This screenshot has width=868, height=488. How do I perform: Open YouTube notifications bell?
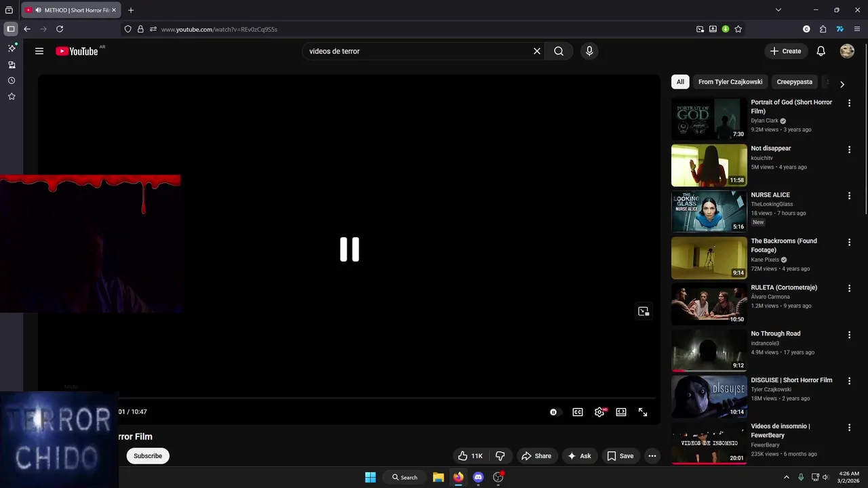pyautogui.click(x=821, y=51)
